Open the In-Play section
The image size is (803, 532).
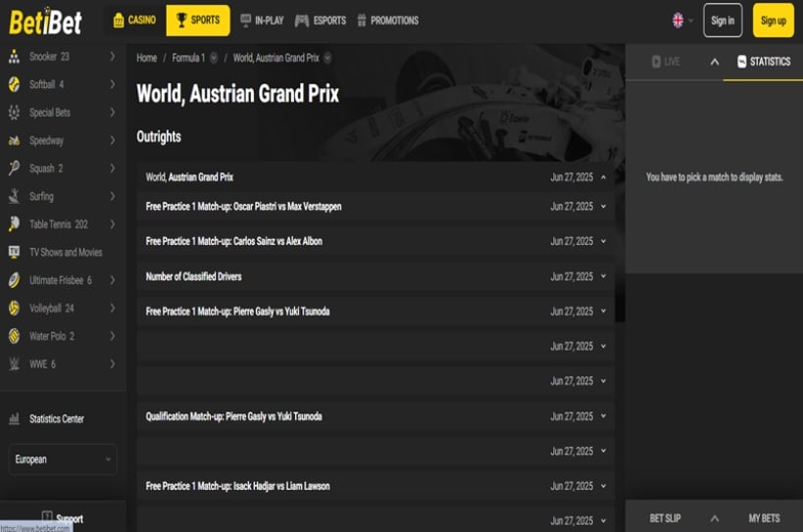click(x=262, y=21)
